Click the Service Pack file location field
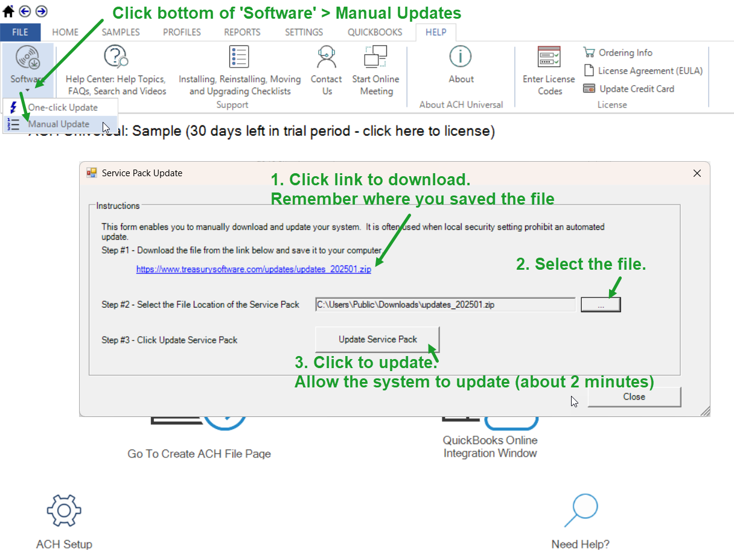 445,305
